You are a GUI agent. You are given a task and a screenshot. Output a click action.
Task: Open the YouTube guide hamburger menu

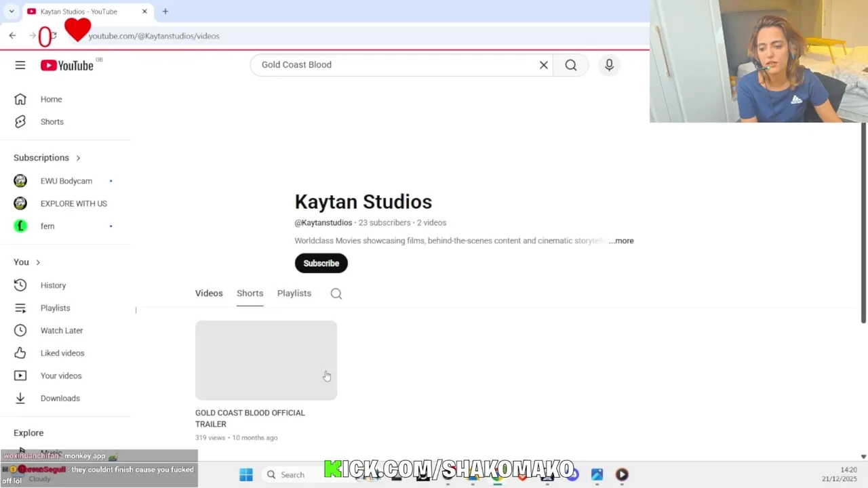(x=20, y=65)
